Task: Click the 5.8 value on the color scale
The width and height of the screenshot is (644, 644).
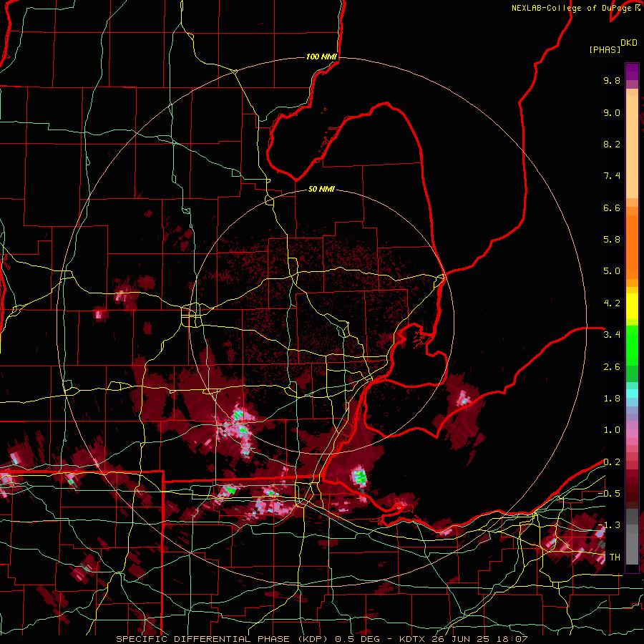Action: (612, 240)
